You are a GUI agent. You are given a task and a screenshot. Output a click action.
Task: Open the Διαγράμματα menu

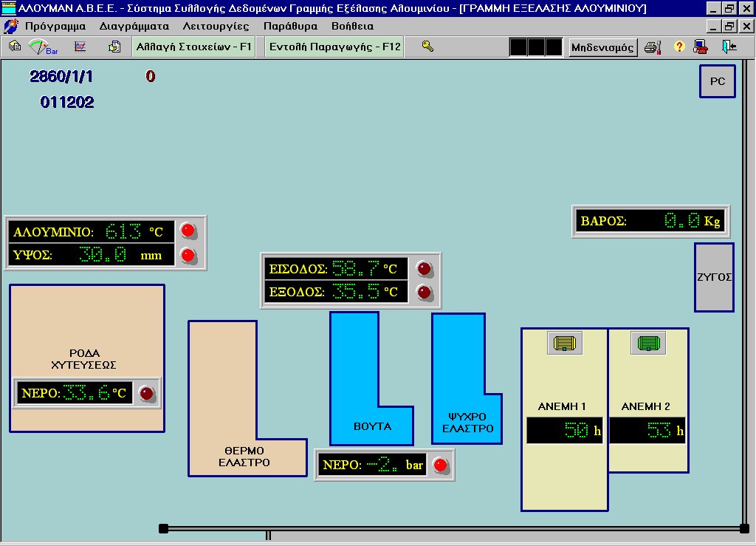[134, 26]
